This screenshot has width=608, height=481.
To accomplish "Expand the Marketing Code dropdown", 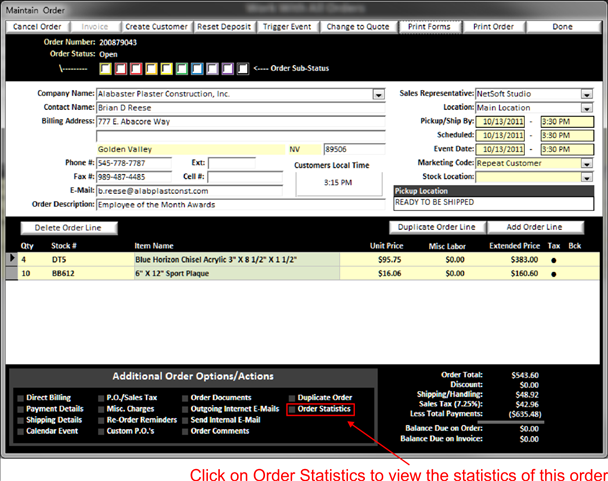I will pos(583,163).
